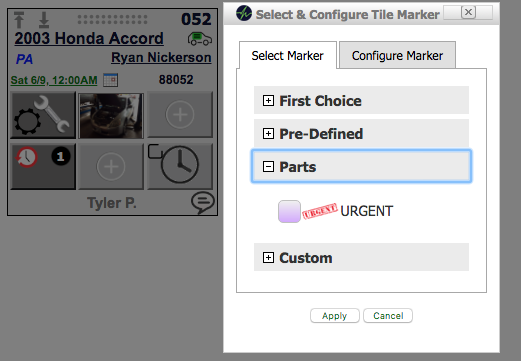Collapse the Parts section
The width and height of the screenshot is (521, 361).
tap(361, 166)
